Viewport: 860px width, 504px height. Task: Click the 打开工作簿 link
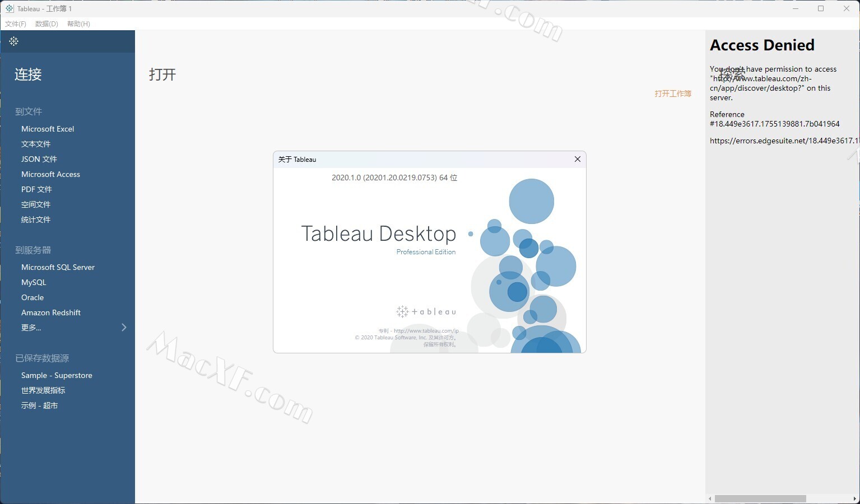coord(673,94)
